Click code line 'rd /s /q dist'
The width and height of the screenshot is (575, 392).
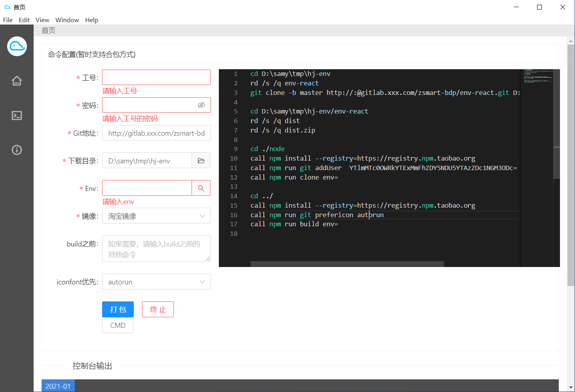click(275, 121)
